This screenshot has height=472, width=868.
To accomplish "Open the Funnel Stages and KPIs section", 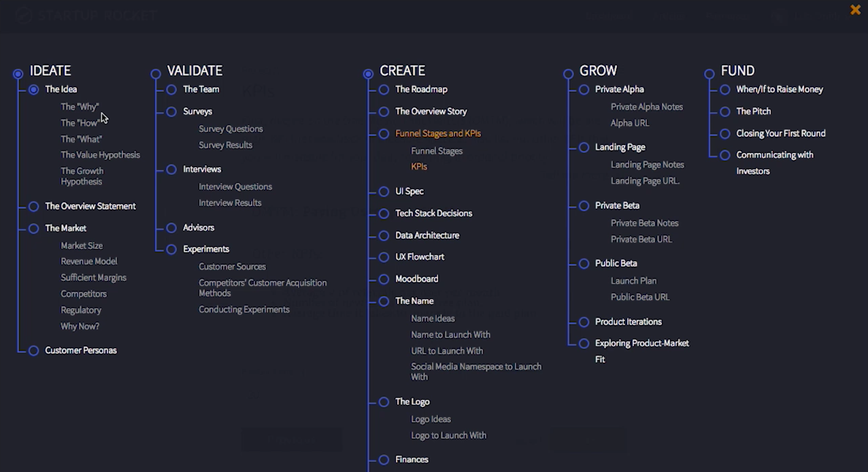I will [438, 133].
